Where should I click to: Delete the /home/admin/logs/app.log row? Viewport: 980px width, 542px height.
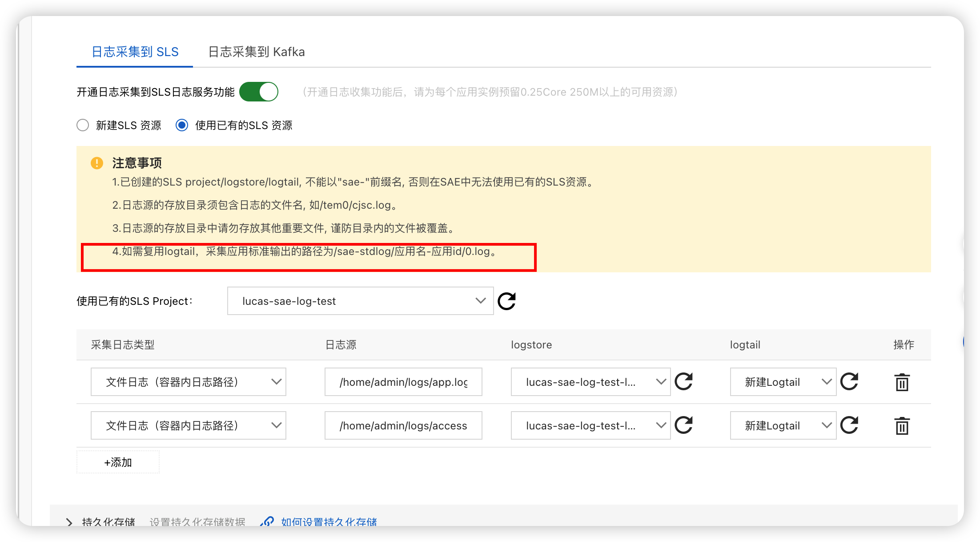click(x=902, y=382)
